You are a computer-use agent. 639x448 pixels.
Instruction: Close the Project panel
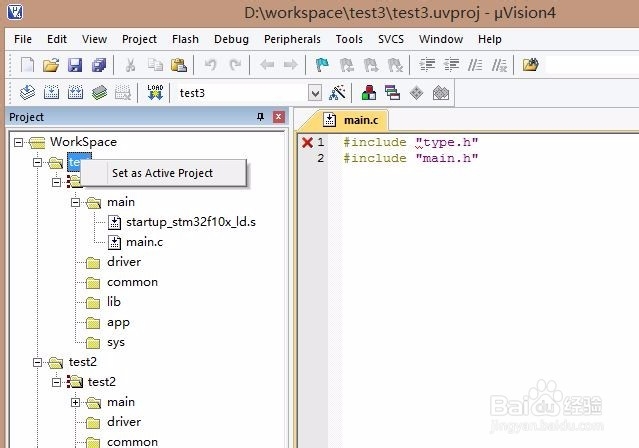point(278,117)
